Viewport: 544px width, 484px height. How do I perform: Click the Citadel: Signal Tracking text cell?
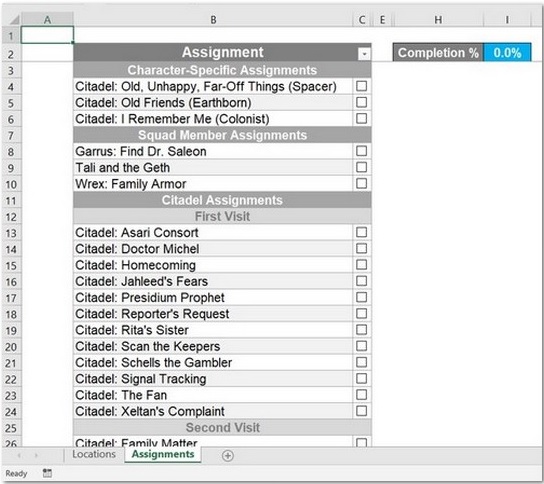pos(213,379)
